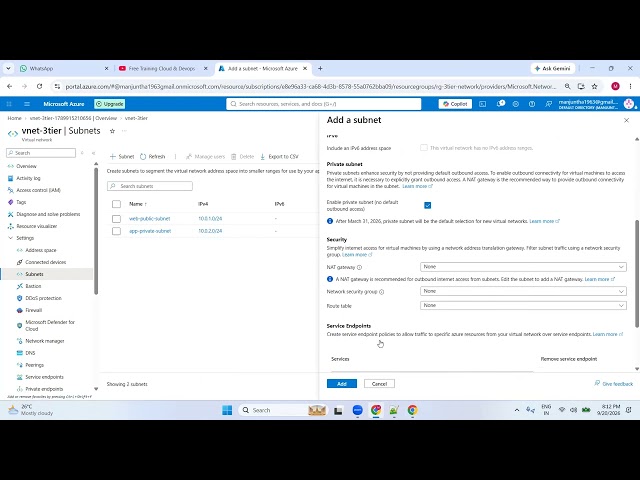The height and width of the screenshot is (480, 640).
Task: Open the notifications bell icon
Action: 500,104
